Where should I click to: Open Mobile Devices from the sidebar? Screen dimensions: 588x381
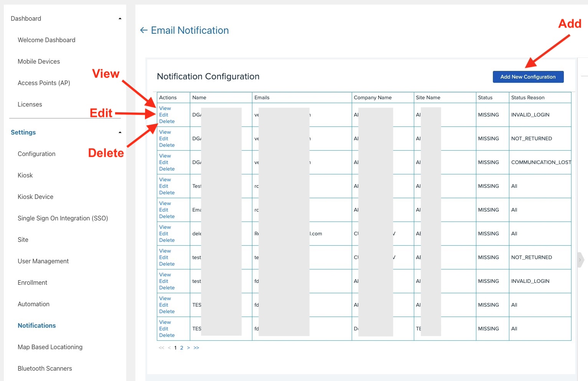tap(39, 61)
